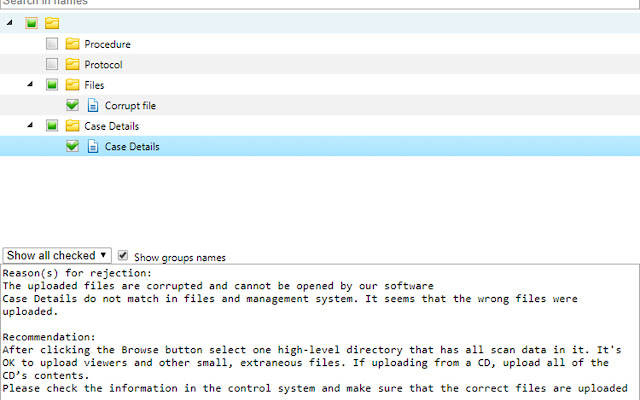Viewport: 640px width, 400px height.
Task: Click the Procedure folder icon
Action: click(72, 44)
